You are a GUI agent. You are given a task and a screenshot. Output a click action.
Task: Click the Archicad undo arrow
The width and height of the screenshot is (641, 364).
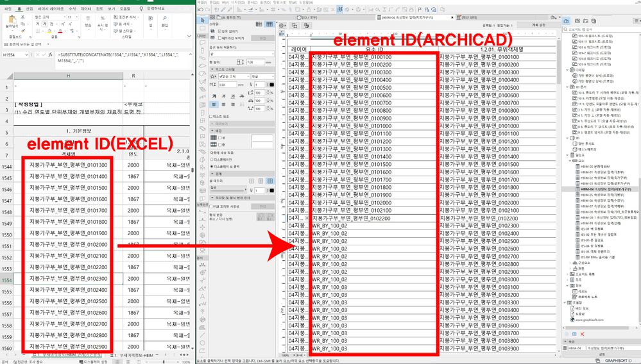pos(201,10)
